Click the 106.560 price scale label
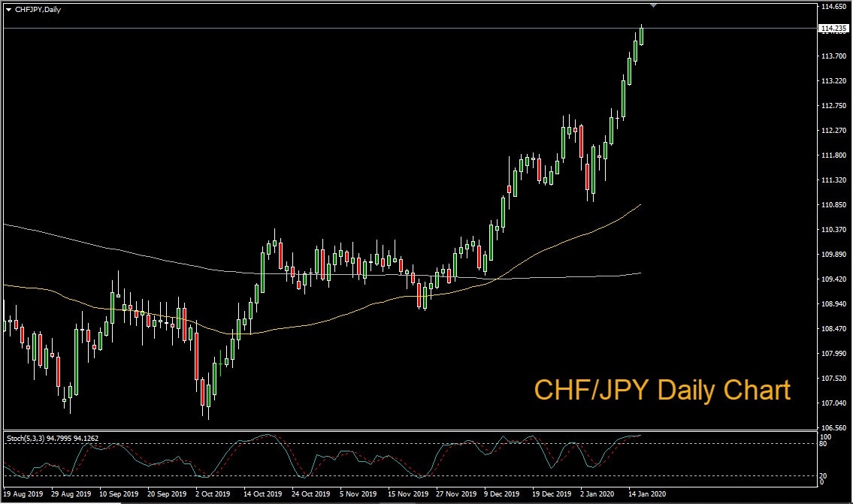The image size is (853, 504). point(834,427)
